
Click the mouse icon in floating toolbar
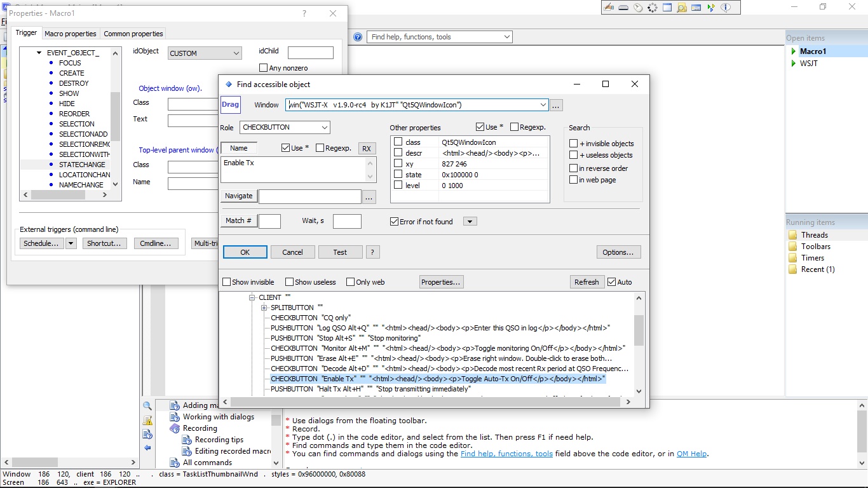coord(637,8)
